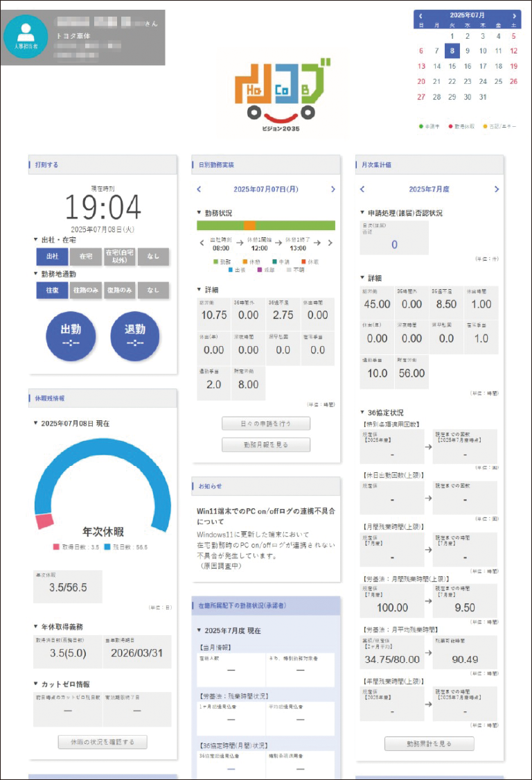Click 在籍所属配下の勤務状況(承認者) header

[266, 605]
